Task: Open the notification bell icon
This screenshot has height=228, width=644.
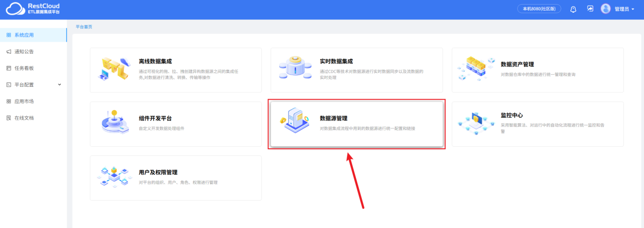Action: [573, 9]
